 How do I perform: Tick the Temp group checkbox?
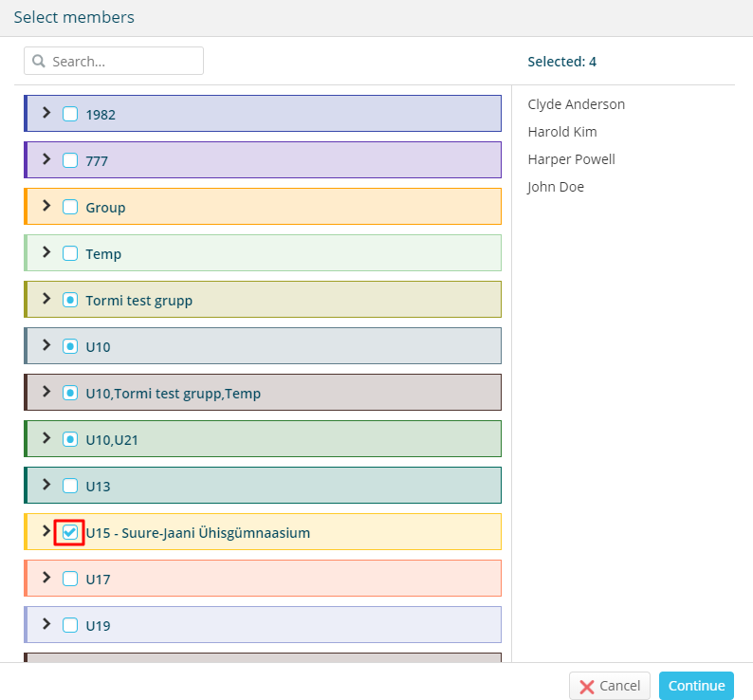coord(70,253)
